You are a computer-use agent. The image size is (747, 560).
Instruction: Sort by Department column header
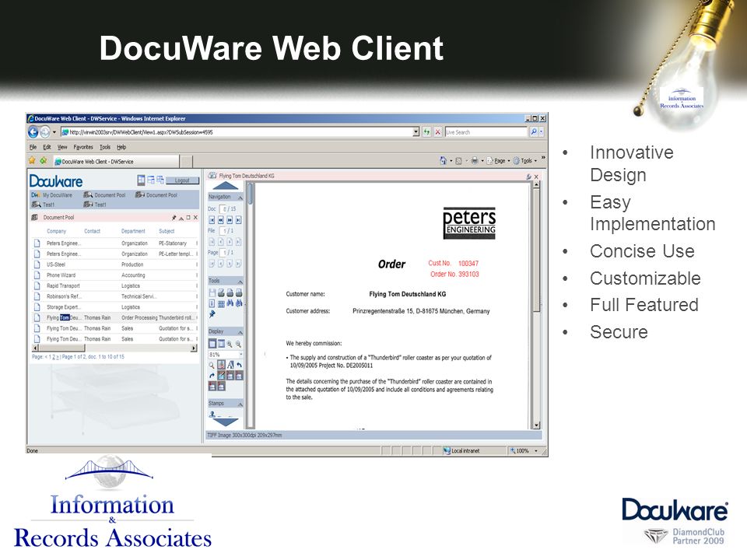coord(133,231)
